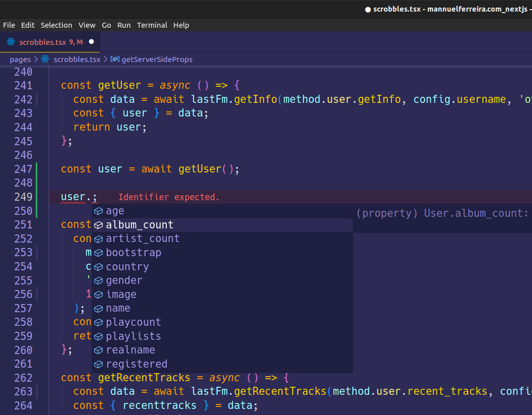This screenshot has width=532, height=415.
Task: Click 'config.username' on line 242
Action: [459, 99]
